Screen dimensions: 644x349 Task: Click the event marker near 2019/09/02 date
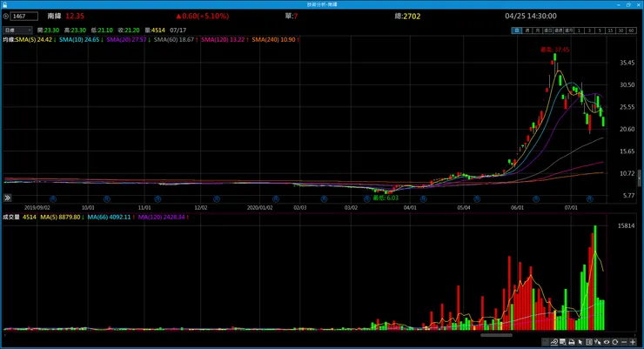click(x=52, y=198)
